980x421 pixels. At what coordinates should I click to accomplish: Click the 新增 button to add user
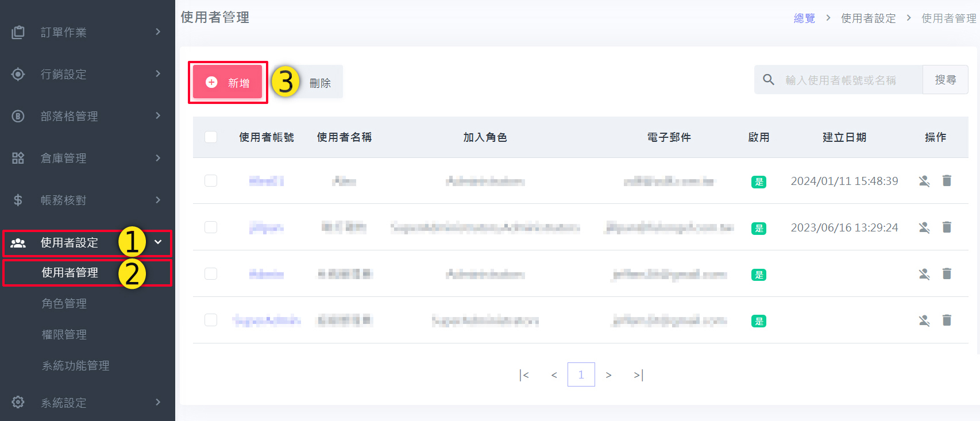(227, 83)
